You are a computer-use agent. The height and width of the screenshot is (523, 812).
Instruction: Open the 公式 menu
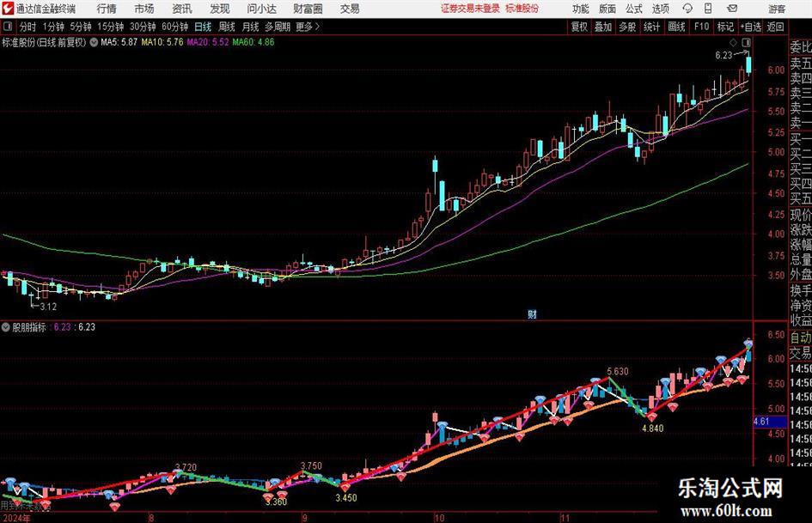point(633,9)
